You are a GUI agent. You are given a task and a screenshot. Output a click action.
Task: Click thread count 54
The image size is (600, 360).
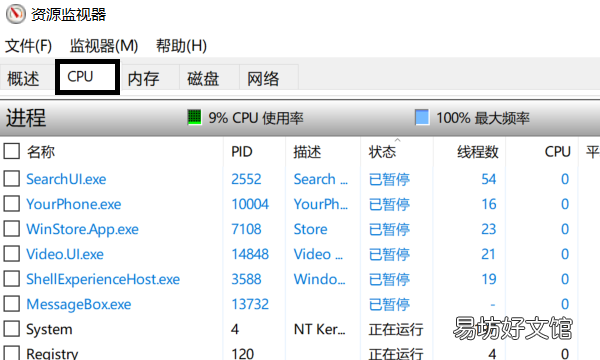point(489,179)
